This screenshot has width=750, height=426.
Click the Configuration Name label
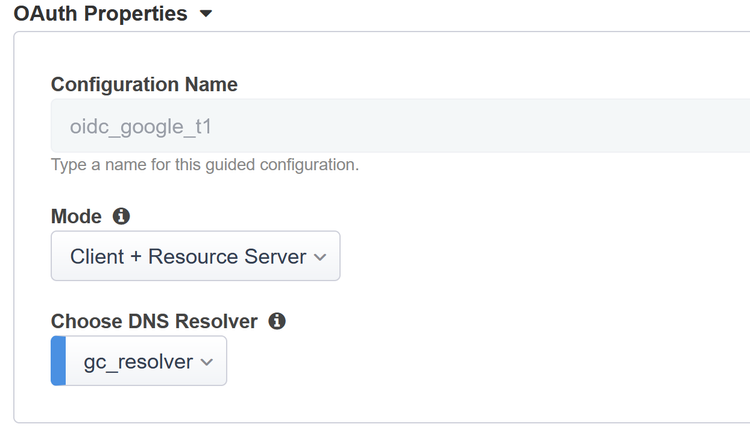point(144,84)
